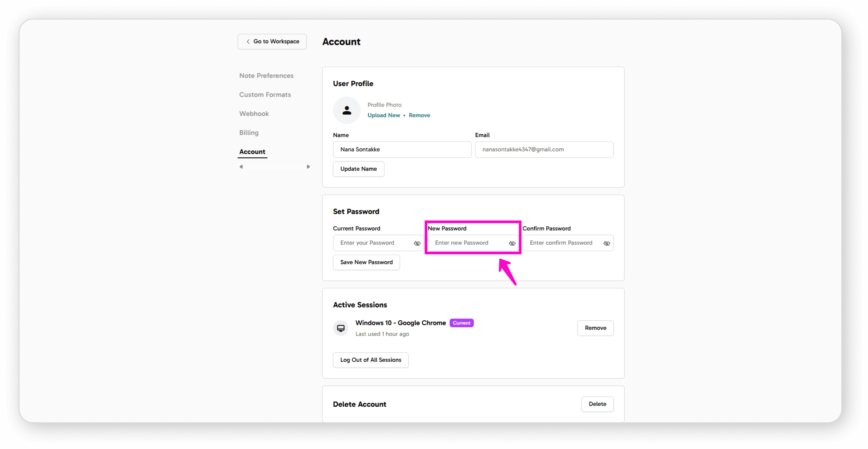Remove the Windows 10 Chrome session
This screenshot has height=449, width=868.
click(595, 328)
